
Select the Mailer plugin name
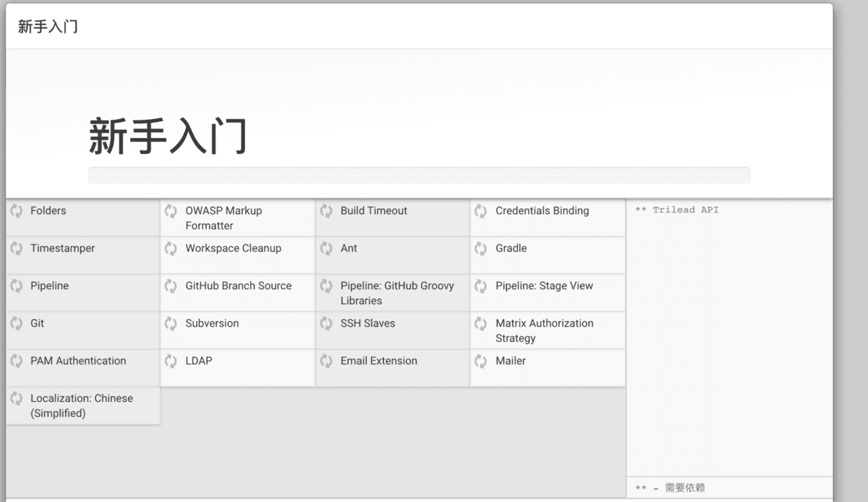[511, 360]
